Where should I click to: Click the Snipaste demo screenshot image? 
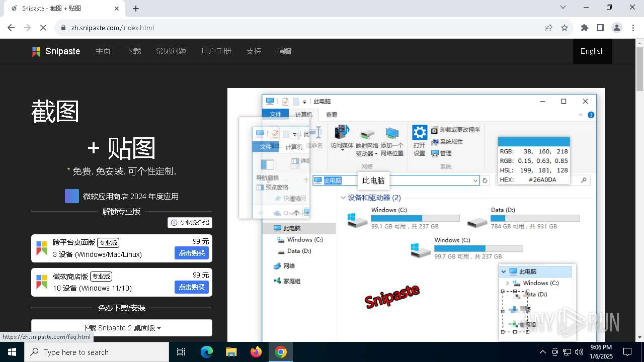[x=416, y=215]
